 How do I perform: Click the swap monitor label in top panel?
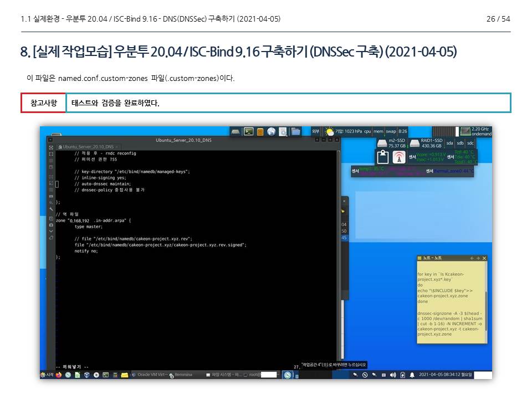point(391,131)
